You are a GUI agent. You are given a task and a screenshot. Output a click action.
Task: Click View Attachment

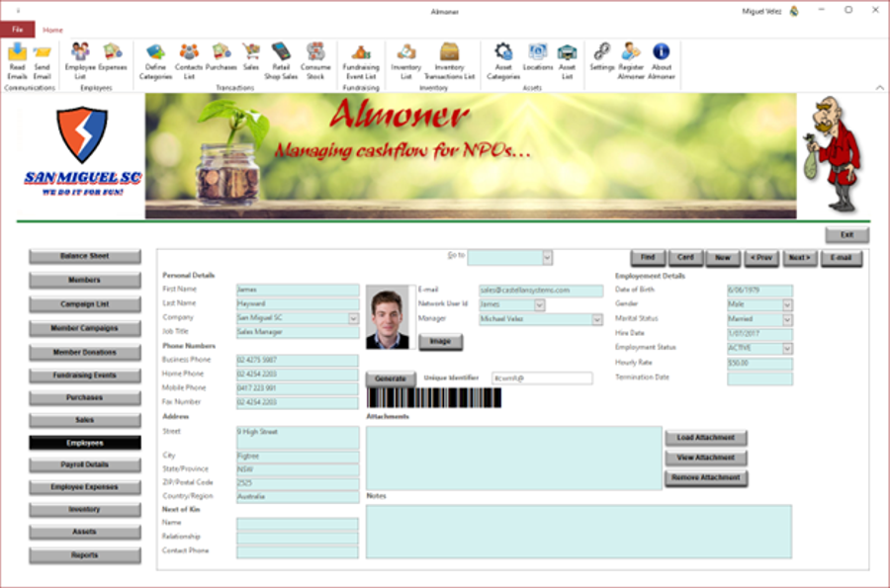click(x=705, y=458)
